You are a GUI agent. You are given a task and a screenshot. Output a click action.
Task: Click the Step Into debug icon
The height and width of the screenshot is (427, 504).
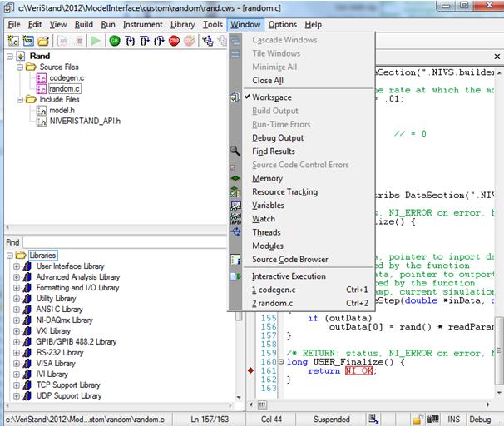(131, 41)
